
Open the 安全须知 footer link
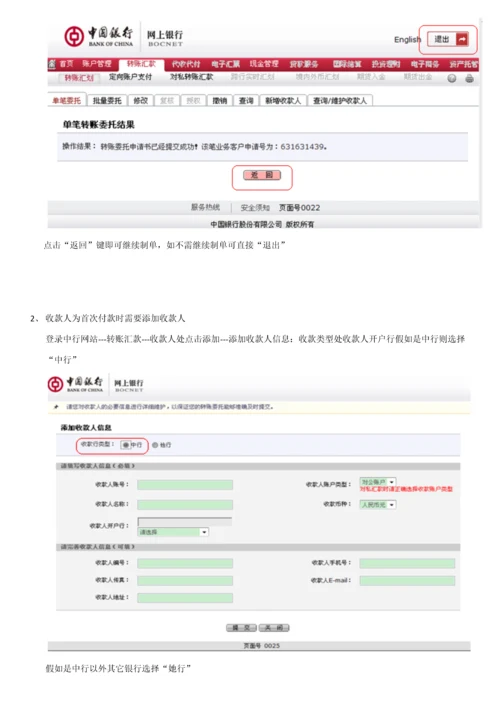[255, 207]
